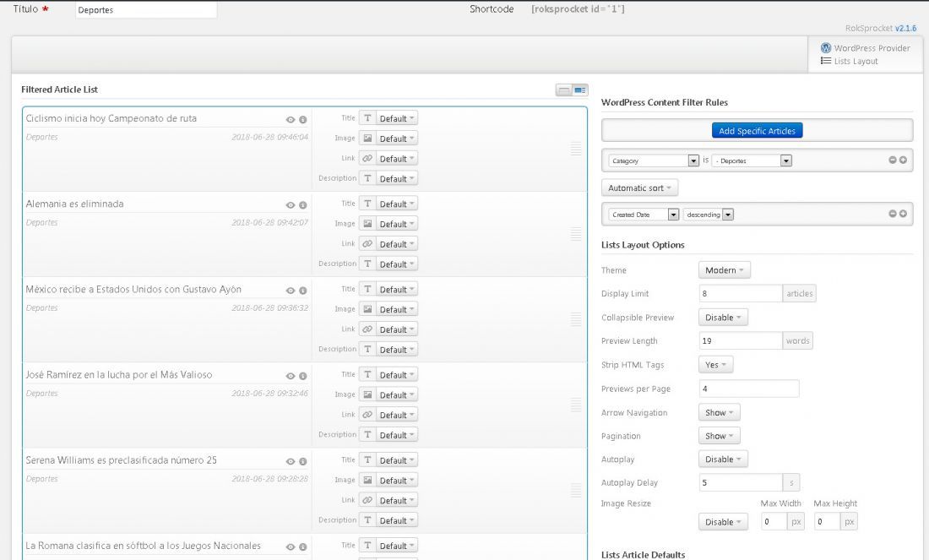
Task: Open info icon for México recibe a Estados Unidos
Action: coord(302,291)
